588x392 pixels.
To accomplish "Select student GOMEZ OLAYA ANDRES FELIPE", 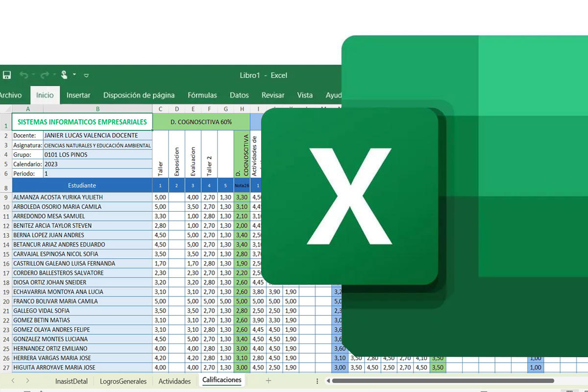I will click(x=82, y=329).
